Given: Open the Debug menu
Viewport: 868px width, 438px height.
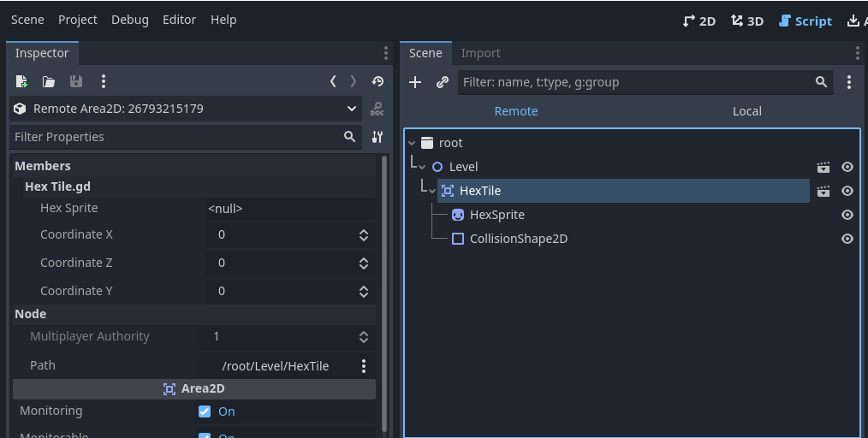Looking at the screenshot, I should (x=129, y=20).
